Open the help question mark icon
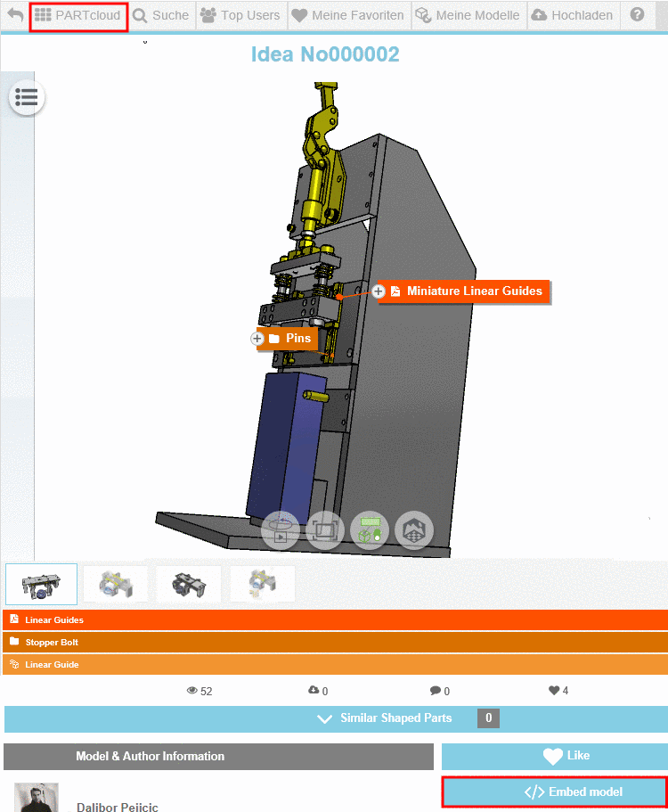 pyautogui.click(x=638, y=14)
